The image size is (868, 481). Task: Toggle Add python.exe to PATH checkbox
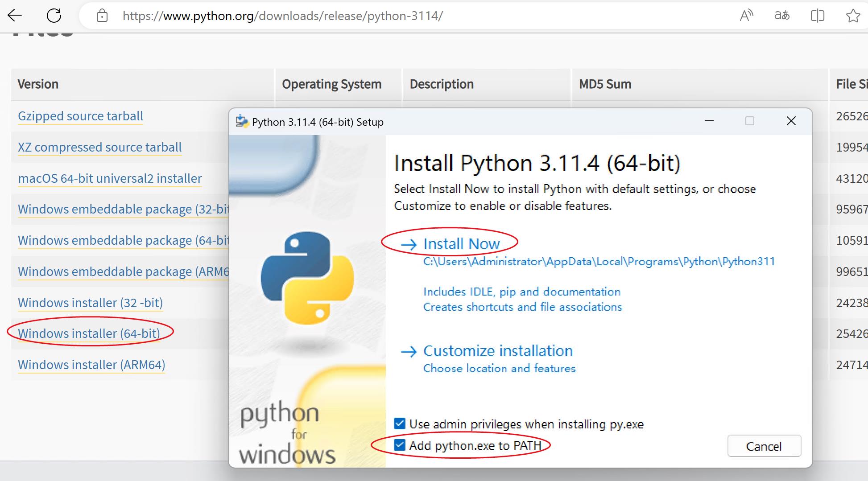[400, 445]
